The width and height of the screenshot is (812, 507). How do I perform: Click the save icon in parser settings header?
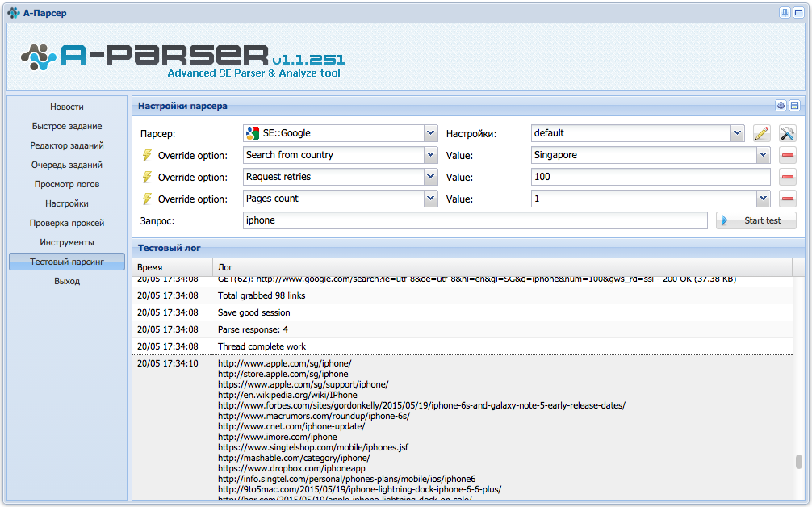tap(794, 106)
